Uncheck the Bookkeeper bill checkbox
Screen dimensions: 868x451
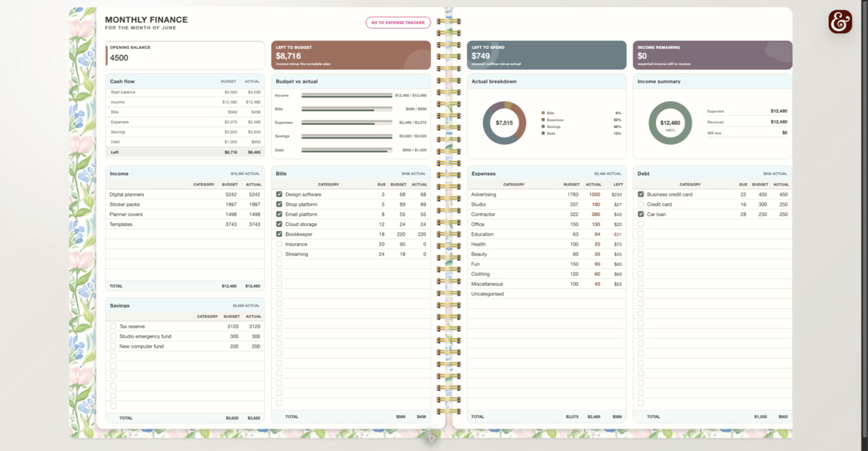[x=279, y=234]
